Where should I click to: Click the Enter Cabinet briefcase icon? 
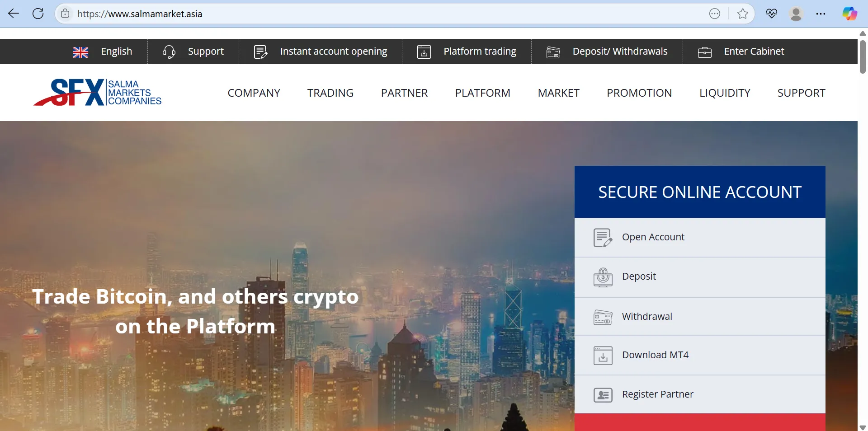pos(705,52)
